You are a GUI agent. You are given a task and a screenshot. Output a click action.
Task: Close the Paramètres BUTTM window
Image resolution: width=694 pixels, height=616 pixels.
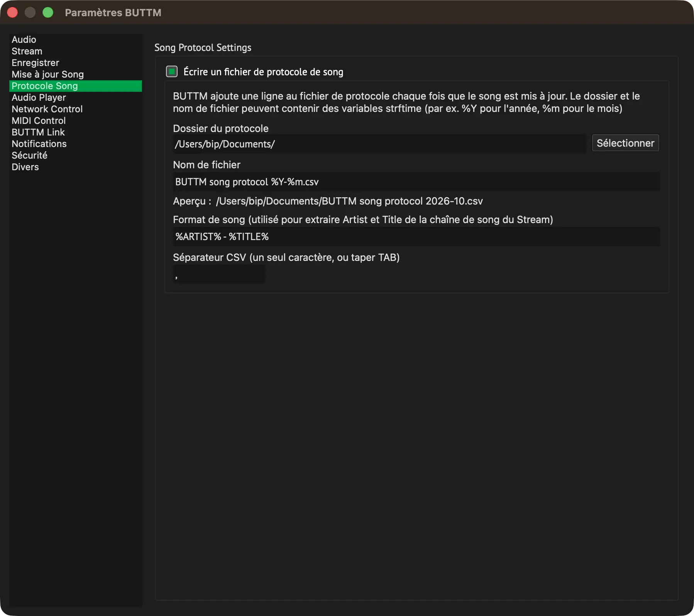(x=12, y=12)
